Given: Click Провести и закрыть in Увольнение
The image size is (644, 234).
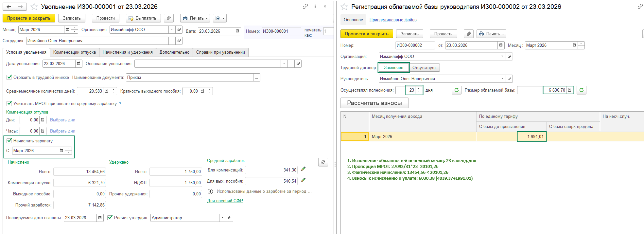Looking at the screenshot, I should [x=29, y=18].
